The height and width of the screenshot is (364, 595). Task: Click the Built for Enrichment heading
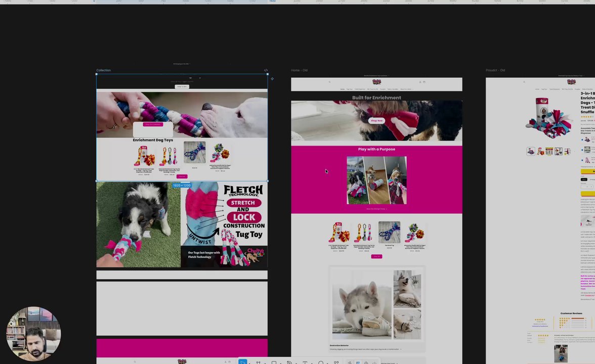[376, 98]
